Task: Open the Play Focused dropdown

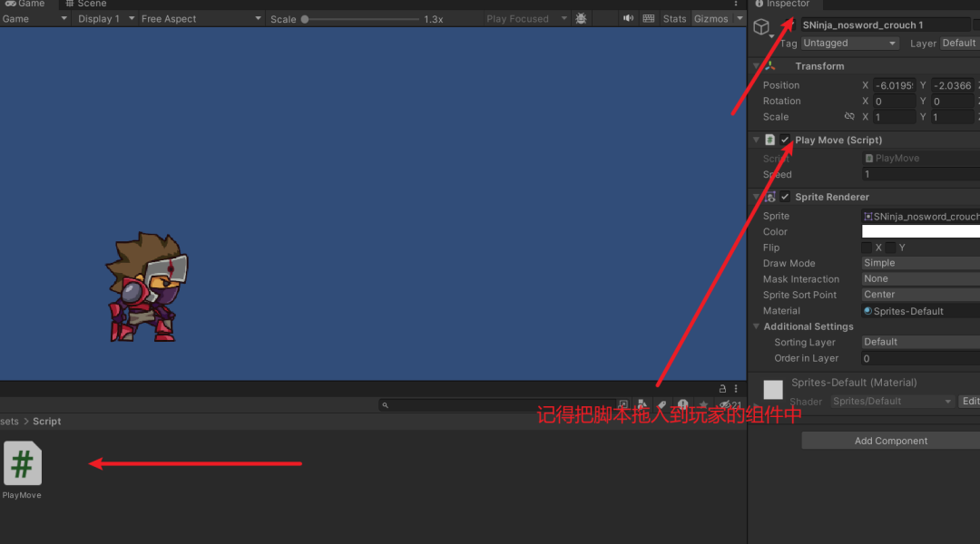Action: (x=526, y=19)
